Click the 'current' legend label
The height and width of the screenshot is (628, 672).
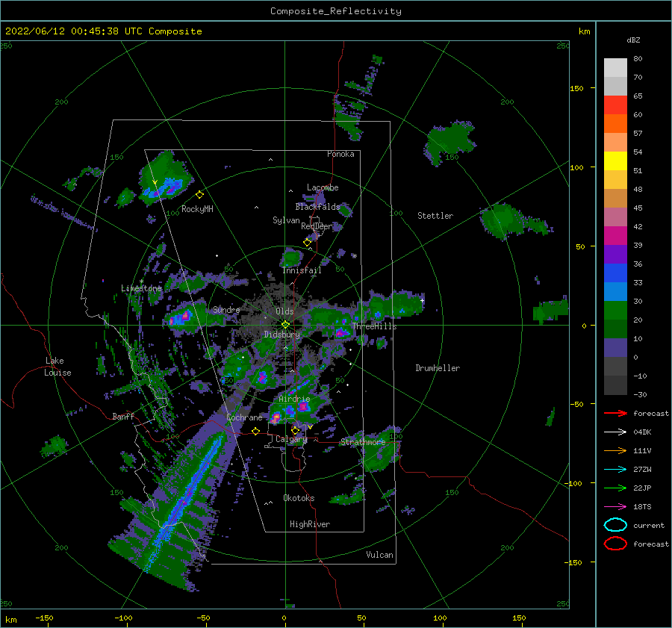point(649,526)
